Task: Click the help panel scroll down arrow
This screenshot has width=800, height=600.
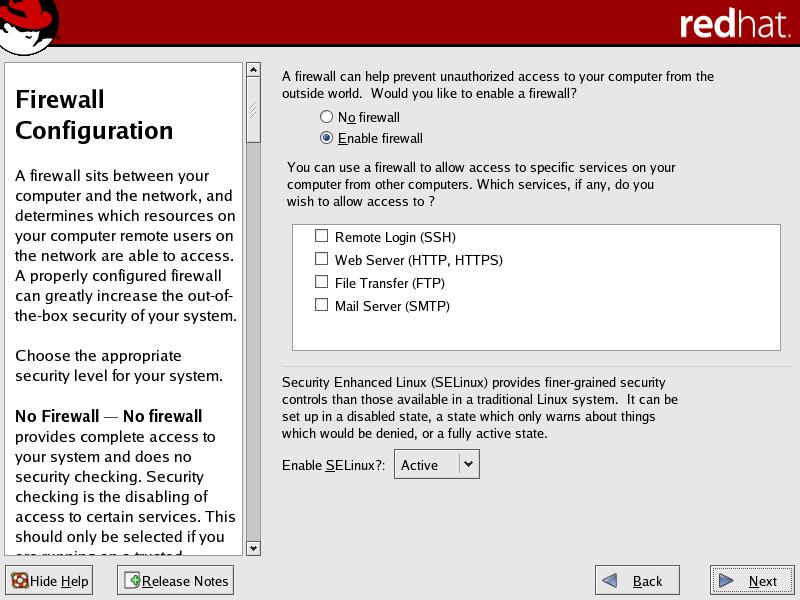Action: point(253,548)
